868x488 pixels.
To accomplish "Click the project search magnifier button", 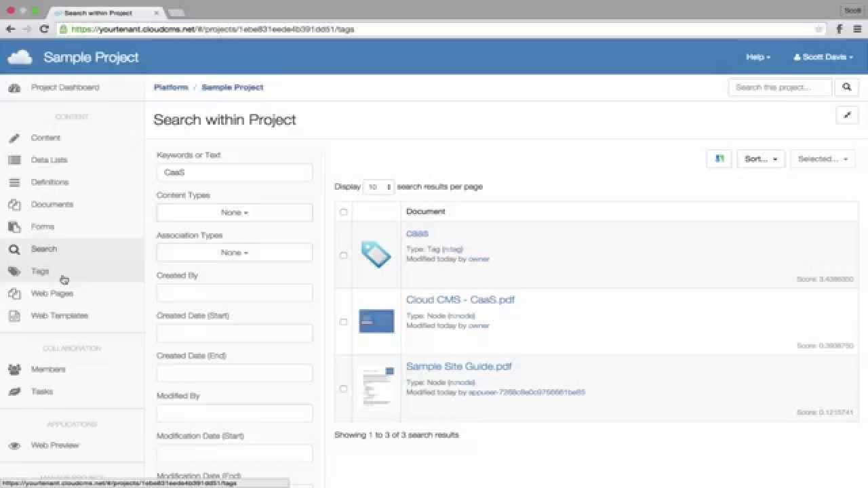I will (x=847, y=87).
